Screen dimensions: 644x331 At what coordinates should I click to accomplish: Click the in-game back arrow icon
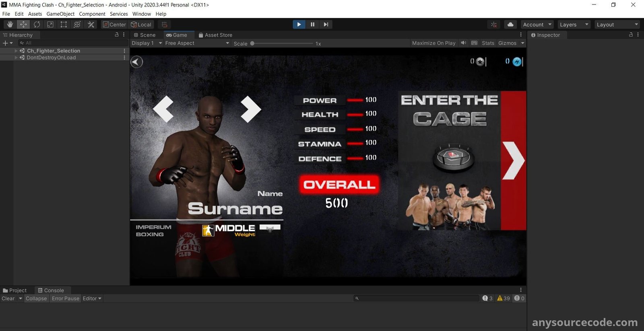pos(137,62)
